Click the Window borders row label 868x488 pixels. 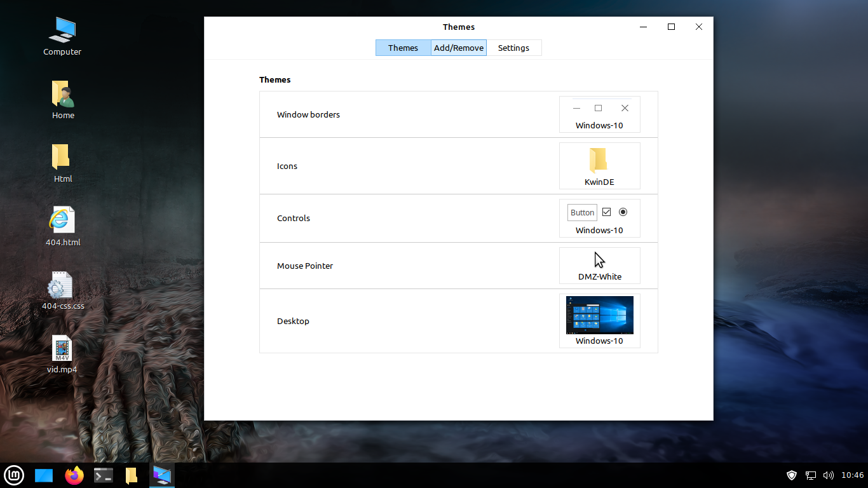(308, 115)
